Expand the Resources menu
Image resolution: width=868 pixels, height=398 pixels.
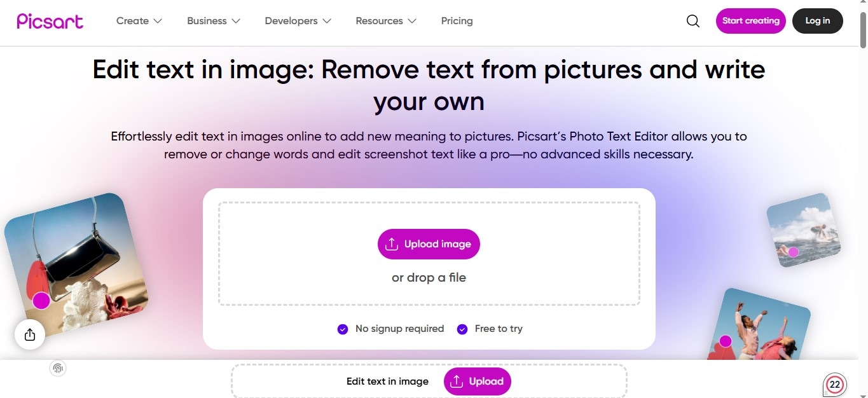(386, 21)
